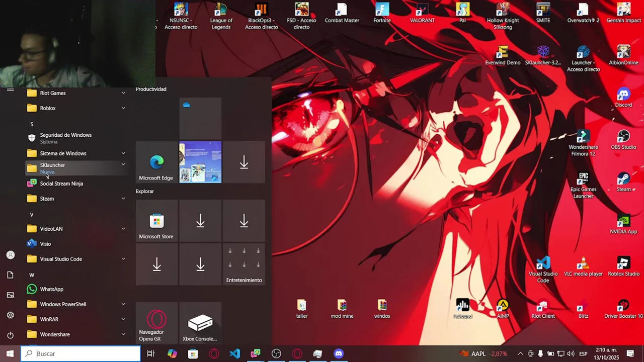The image size is (644, 362).
Task: Open the AIMP desktop shortcut
Action: click(x=503, y=309)
